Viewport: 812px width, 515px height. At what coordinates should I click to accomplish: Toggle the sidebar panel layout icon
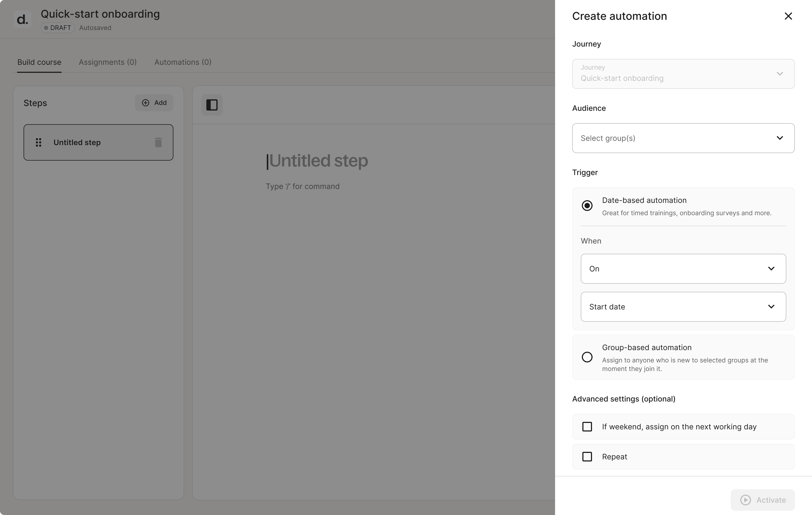click(212, 105)
